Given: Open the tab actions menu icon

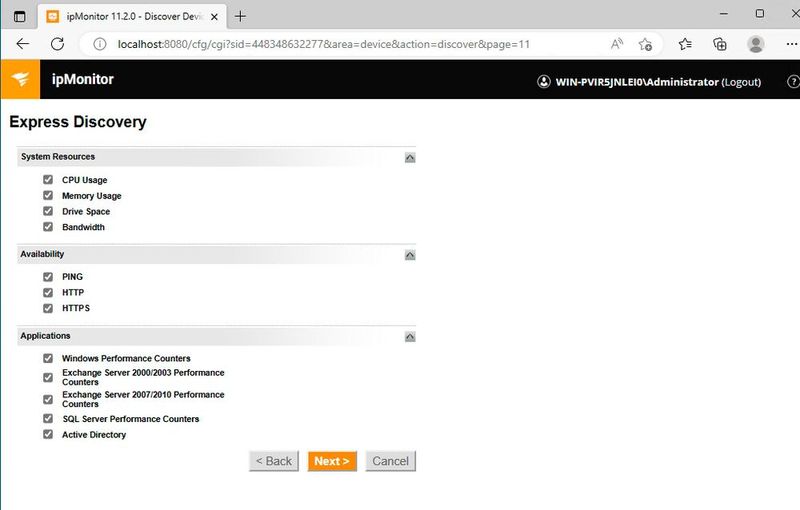Looking at the screenshot, I should (x=19, y=16).
